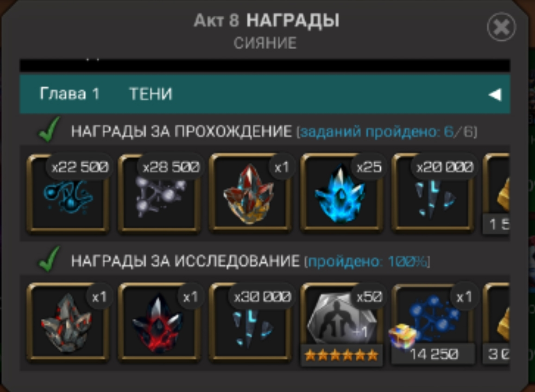This screenshot has height=392, width=535.
Task: Select the x28 500 silver molecule reward
Action: pos(159,193)
